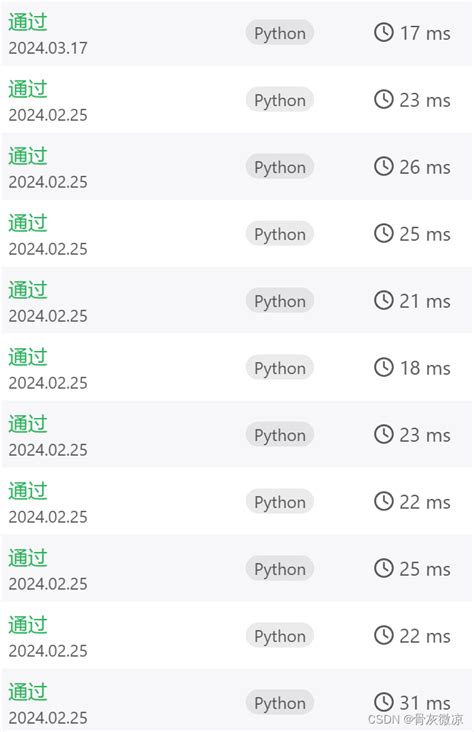Select the 31 ms runtime text

coord(425,702)
